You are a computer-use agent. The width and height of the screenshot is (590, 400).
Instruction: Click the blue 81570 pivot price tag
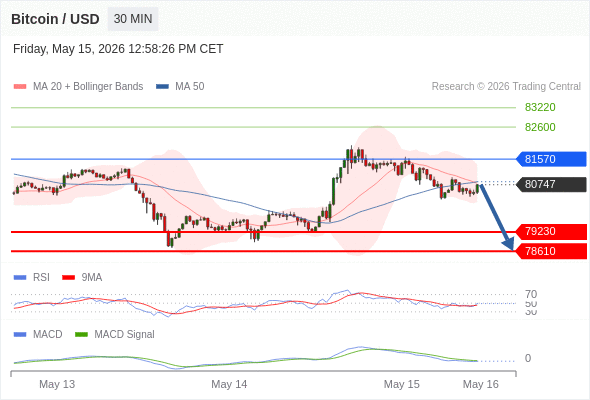click(551, 159)
